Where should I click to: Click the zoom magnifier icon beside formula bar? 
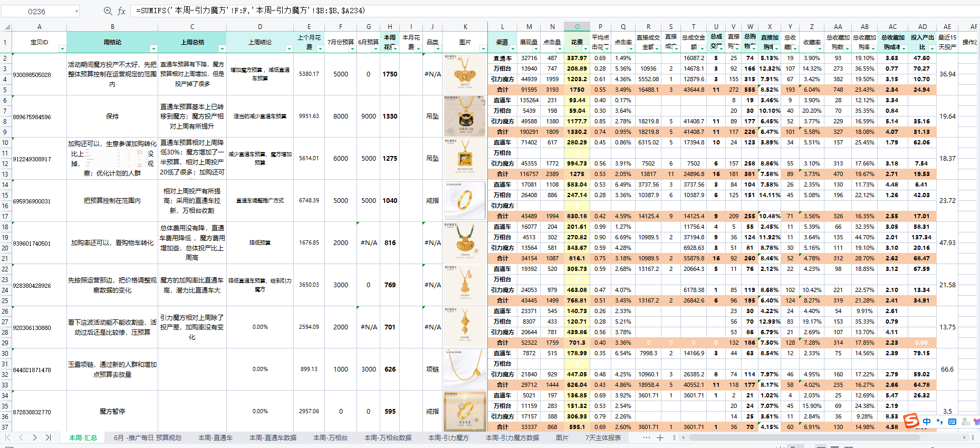pos(108,11)
